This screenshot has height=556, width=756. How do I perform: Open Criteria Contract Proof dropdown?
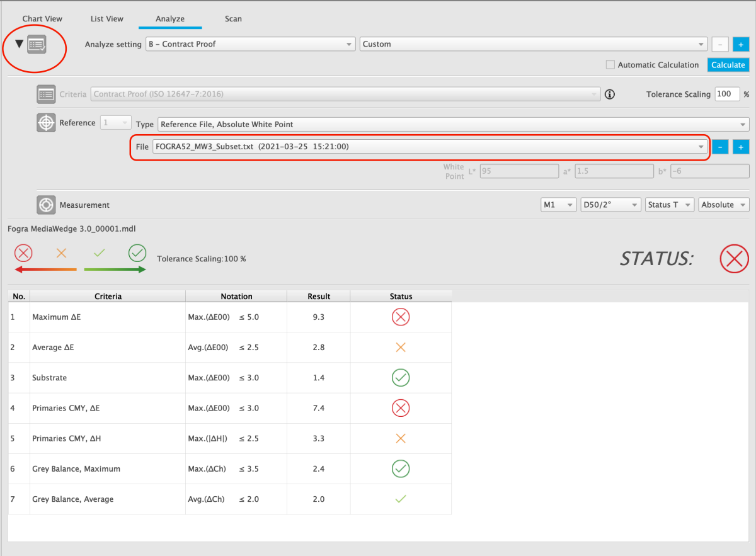coord(345,94)
